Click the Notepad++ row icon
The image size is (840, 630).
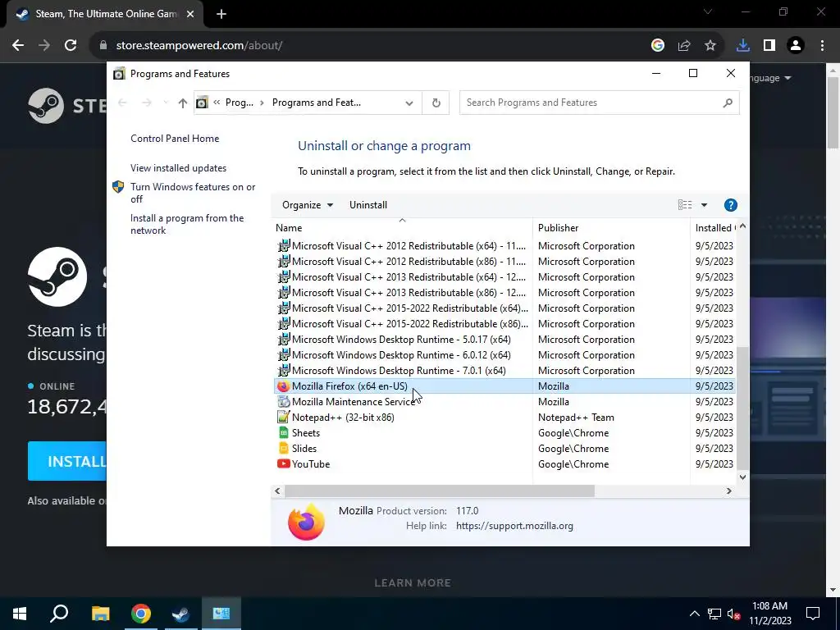click(283, 418)
